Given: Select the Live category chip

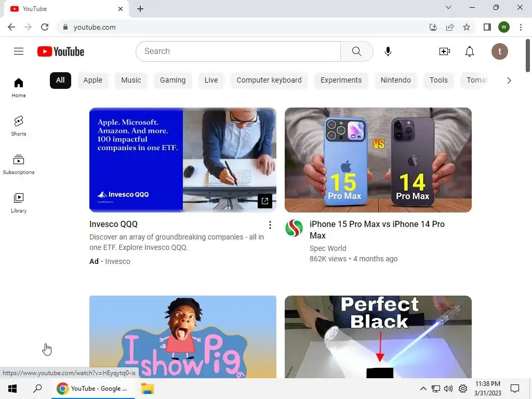Looking at the screenshot, I should click(x=211, y=81).
